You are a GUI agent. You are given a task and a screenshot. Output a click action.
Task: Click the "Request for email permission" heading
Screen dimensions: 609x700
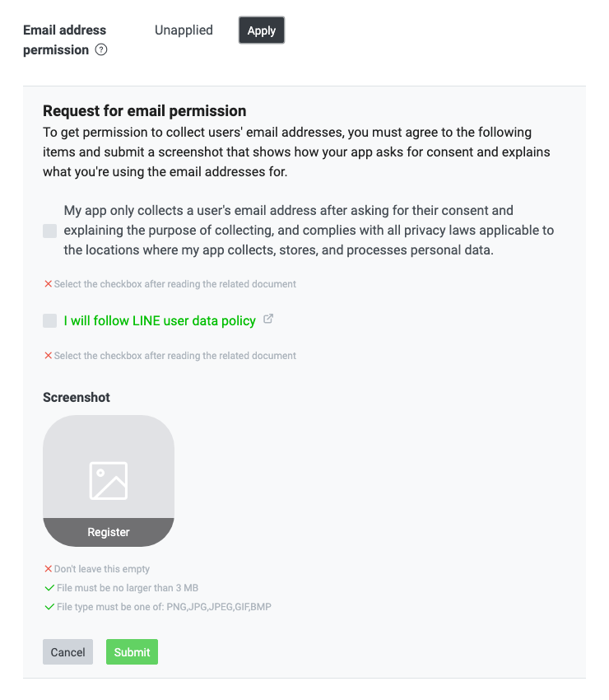click(x=145, y=111)
